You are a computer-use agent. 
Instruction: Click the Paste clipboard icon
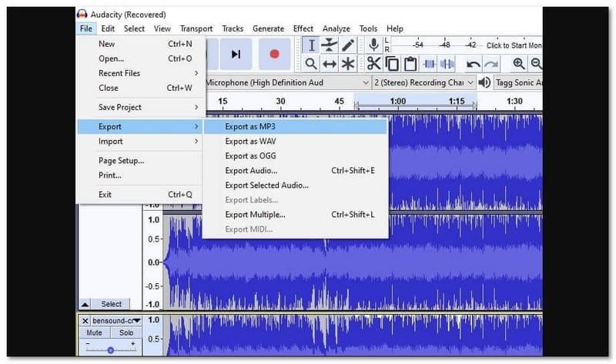(x=410, y=64)
